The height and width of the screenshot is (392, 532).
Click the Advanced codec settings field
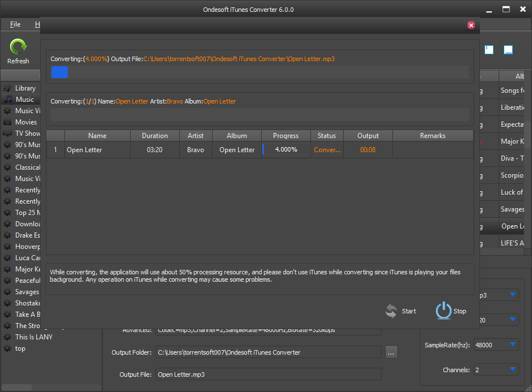coord(269,331)
